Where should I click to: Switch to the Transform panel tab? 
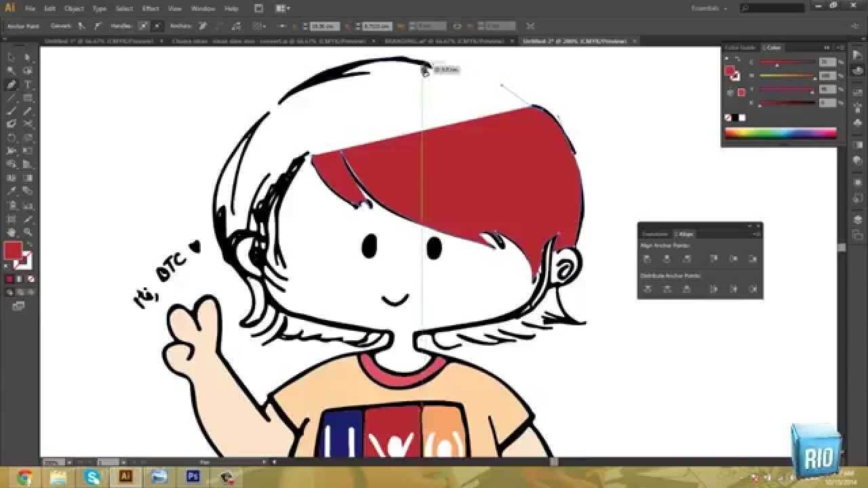[655, 234]
